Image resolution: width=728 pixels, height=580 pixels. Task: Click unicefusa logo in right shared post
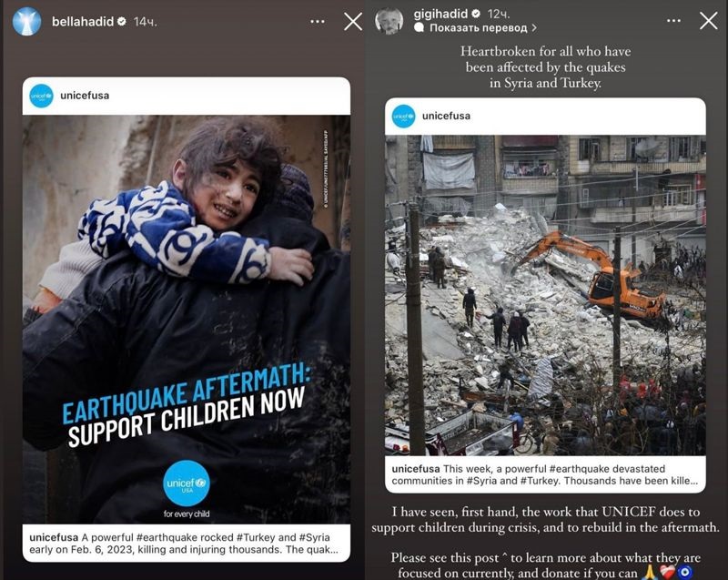coord(403,117)
